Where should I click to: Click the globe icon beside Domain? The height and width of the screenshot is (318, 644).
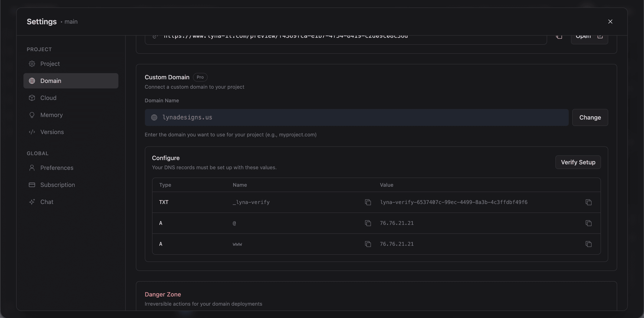(x=32, y=81)
